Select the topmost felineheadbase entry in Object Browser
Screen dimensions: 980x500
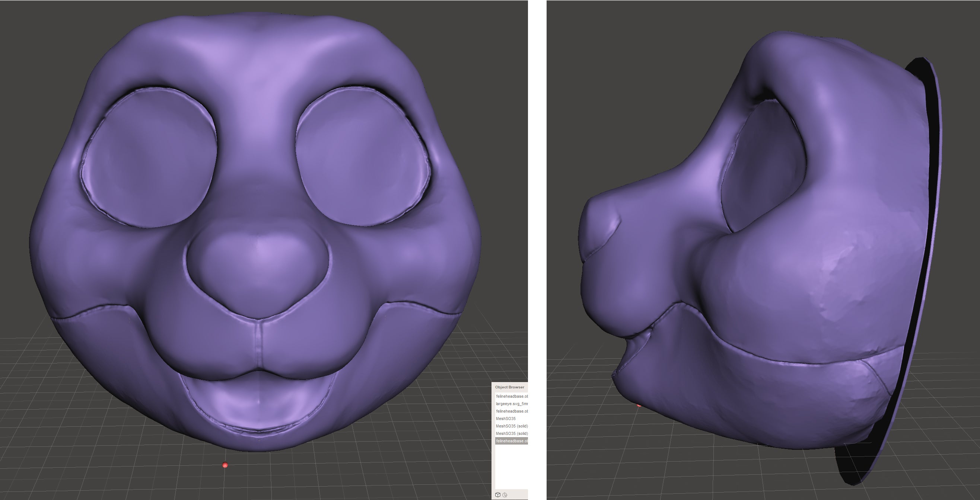pos(511,396)
